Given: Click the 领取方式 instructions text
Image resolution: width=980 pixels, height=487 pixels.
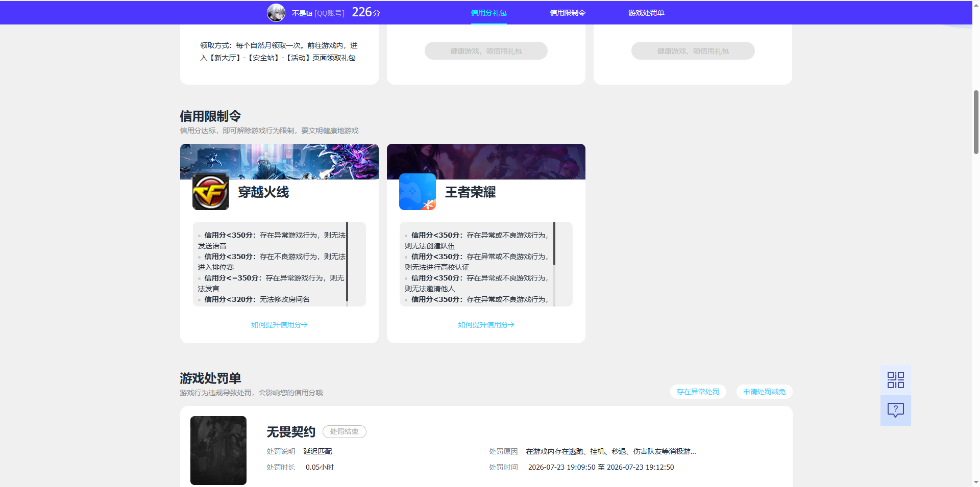Looking at the screenshot, I should pos(279,52).
